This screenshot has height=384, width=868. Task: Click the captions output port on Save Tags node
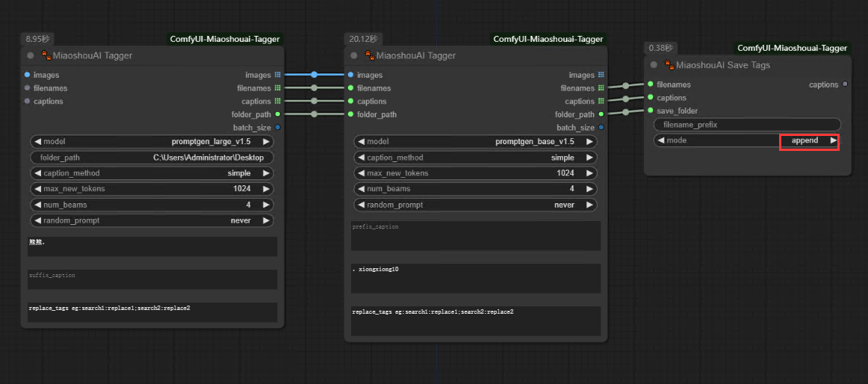point(845,84)
